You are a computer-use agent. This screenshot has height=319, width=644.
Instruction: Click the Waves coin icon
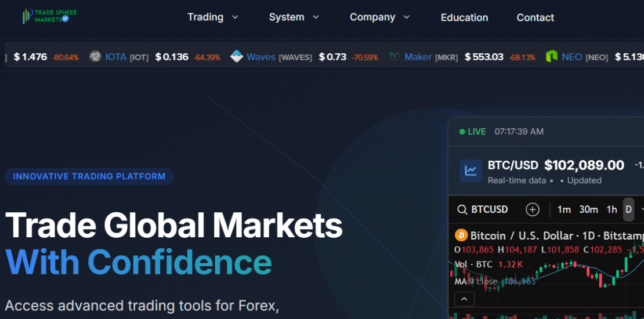[237, 57]
